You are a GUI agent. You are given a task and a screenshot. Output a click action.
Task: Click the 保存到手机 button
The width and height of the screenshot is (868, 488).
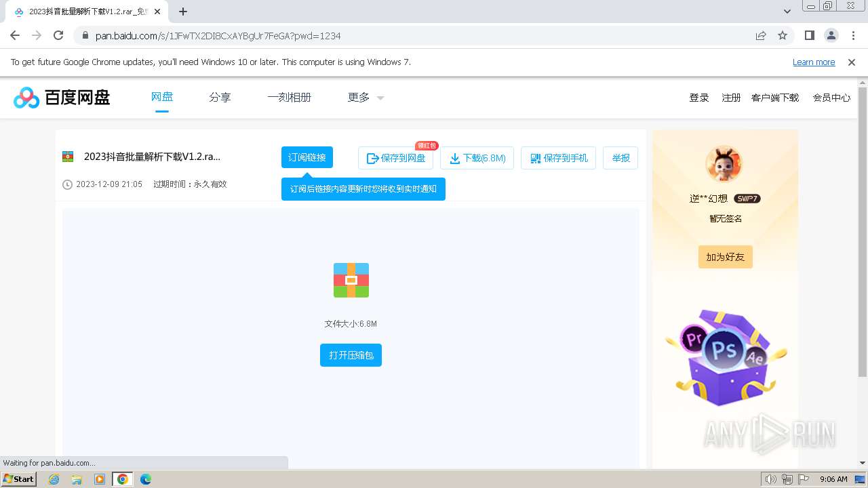tap(558, 158)
